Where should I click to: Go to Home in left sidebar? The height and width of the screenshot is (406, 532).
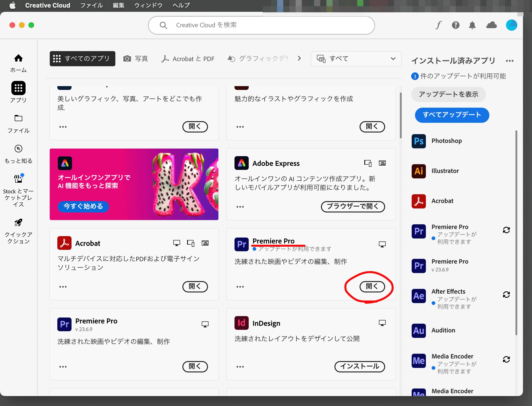[x=18, y=63]
